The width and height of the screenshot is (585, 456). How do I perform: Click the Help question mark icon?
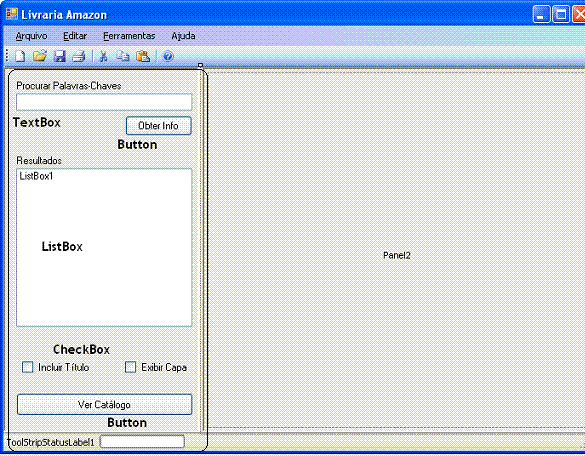168,56
